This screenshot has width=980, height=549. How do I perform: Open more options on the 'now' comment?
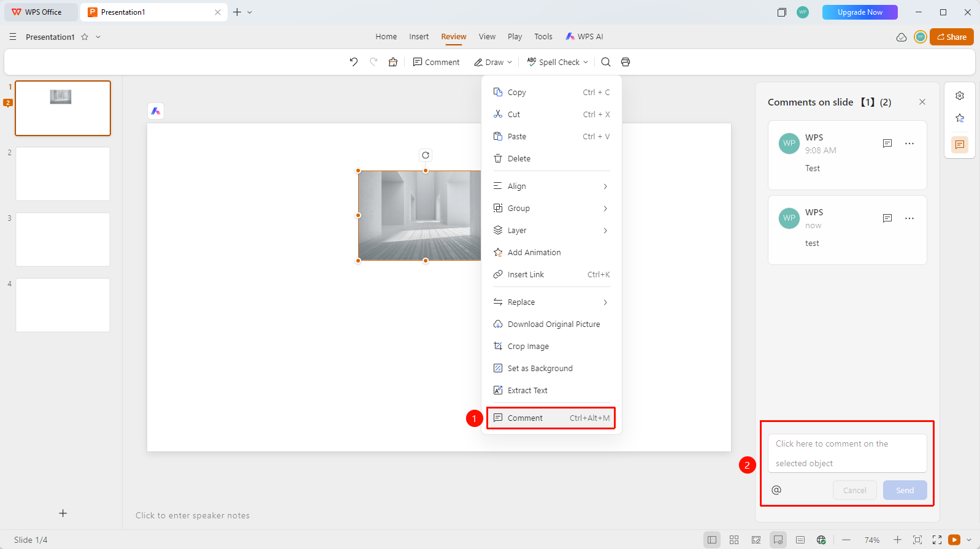point(909,218)
